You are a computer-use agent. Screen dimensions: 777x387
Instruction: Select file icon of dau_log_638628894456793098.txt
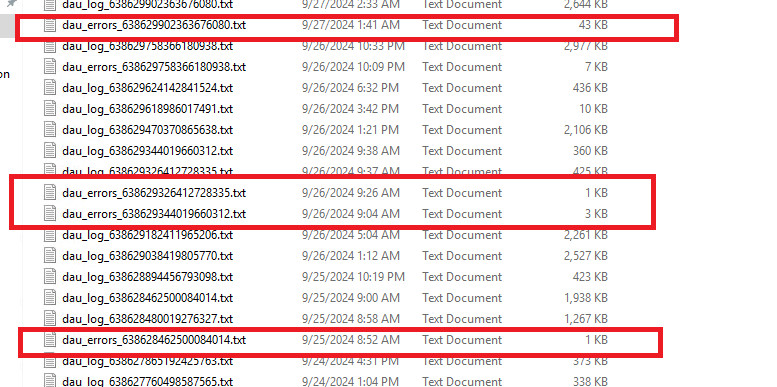tap(50, 276)
